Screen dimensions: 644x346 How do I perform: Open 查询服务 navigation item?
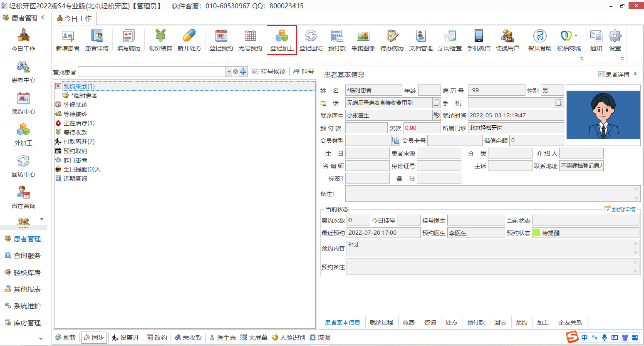point(23,256)
